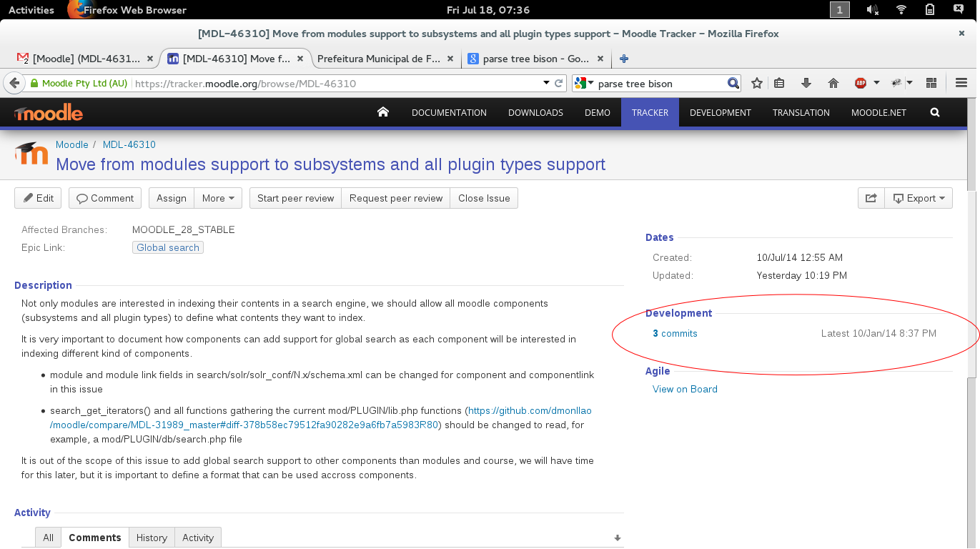Switch to the Comments tab
The width and height of the screenshot is (980, 549).
tap(95, 538)
